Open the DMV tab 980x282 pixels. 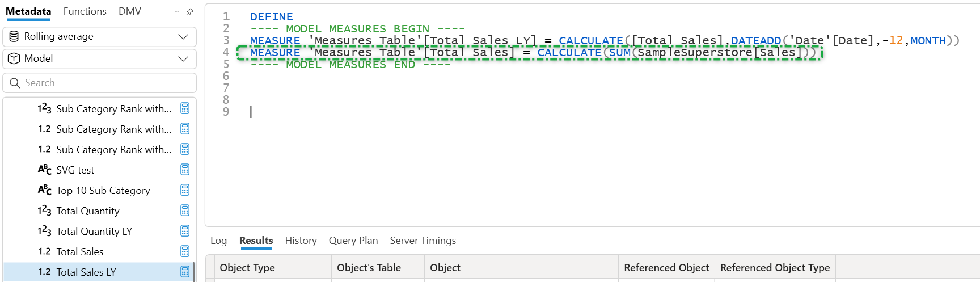(130, 11)
